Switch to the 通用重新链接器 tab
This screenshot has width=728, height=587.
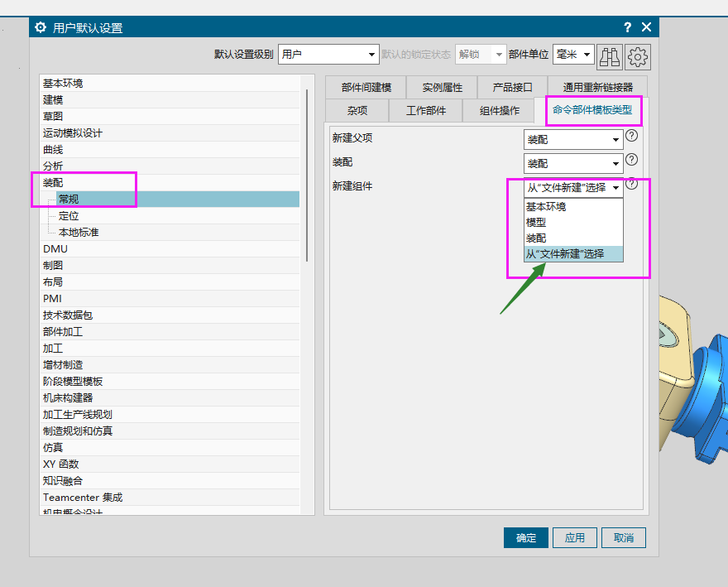pyautogui.click(x=597, y=88)
